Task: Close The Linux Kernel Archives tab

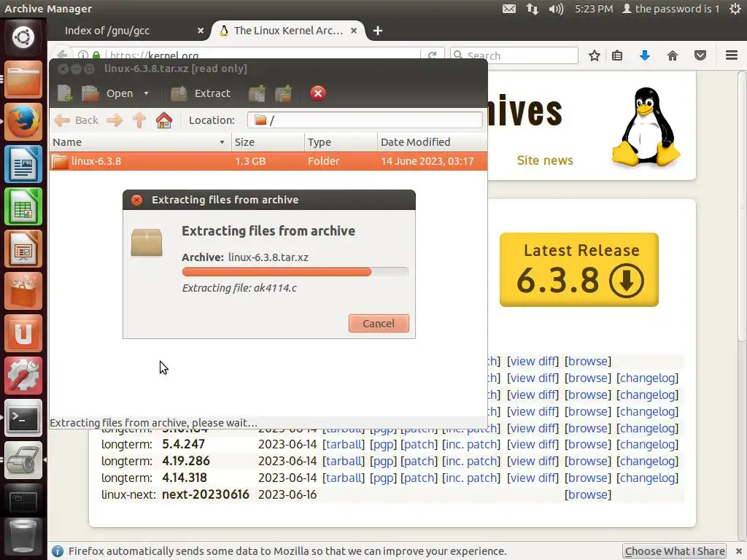Action: (x=354, y=31)
